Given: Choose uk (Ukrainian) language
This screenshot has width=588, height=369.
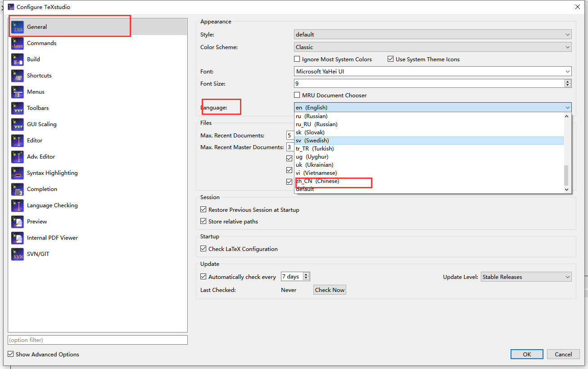Looking at the screenshot, I should (429, 165).
